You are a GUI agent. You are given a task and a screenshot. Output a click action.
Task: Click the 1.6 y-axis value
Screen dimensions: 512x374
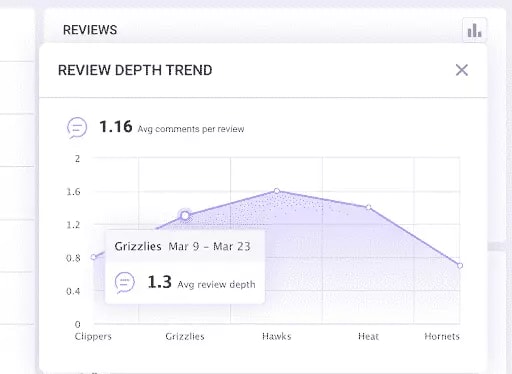[x=73, y=192]
